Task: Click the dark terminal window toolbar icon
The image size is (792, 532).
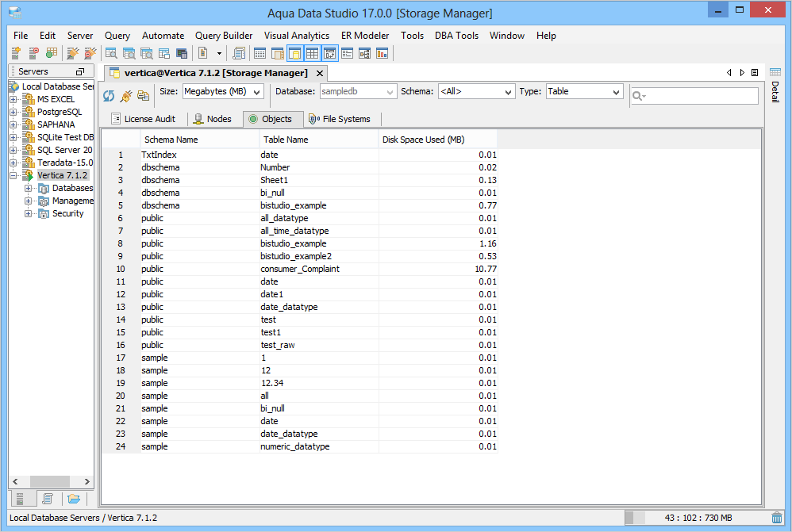Action: [182, 53]
